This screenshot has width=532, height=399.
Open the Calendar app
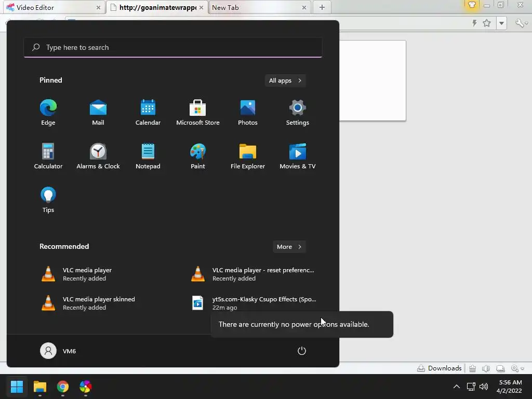(x=148, y=113)
